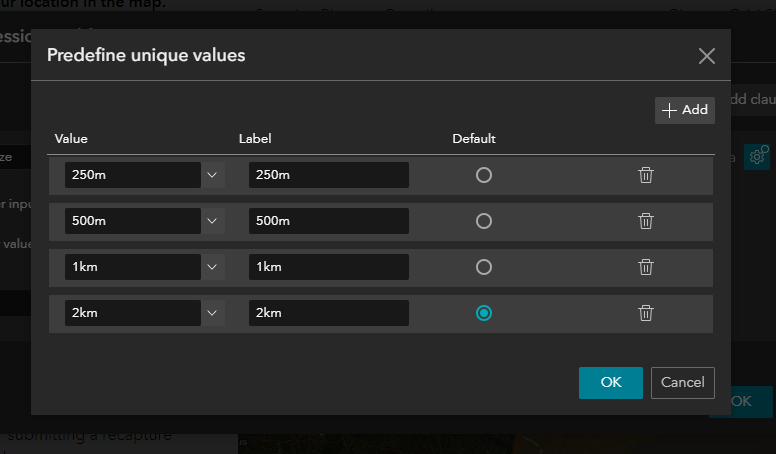Edit the 1km label text field
776x454 pixels.
328,267
